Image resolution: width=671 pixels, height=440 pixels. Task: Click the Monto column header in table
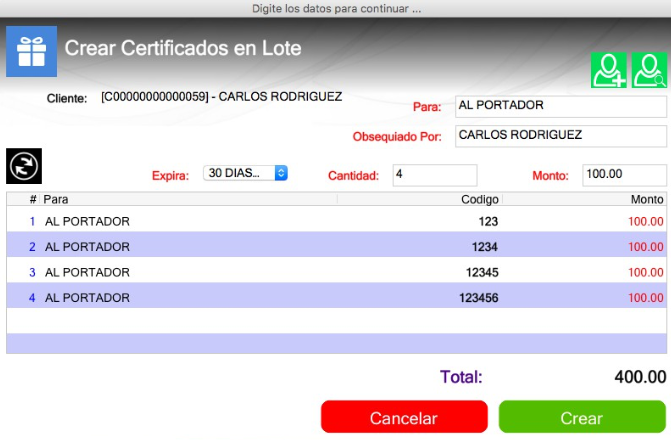[585, 199]
